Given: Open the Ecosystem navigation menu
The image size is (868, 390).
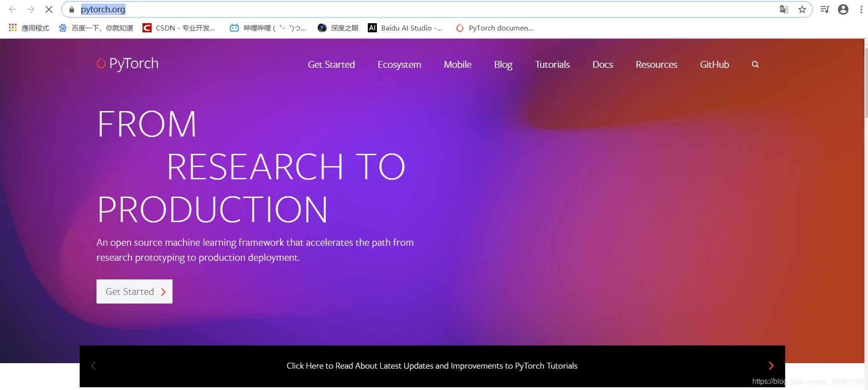Looking at the screenshot, I should tap(399, 65).
